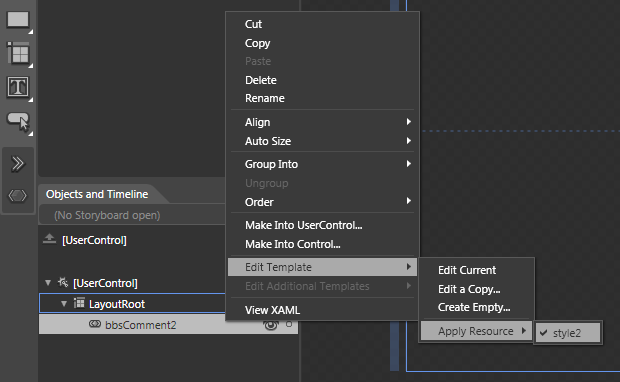Collapse the LayoutRoot tree node

click(x=64, y=304)
